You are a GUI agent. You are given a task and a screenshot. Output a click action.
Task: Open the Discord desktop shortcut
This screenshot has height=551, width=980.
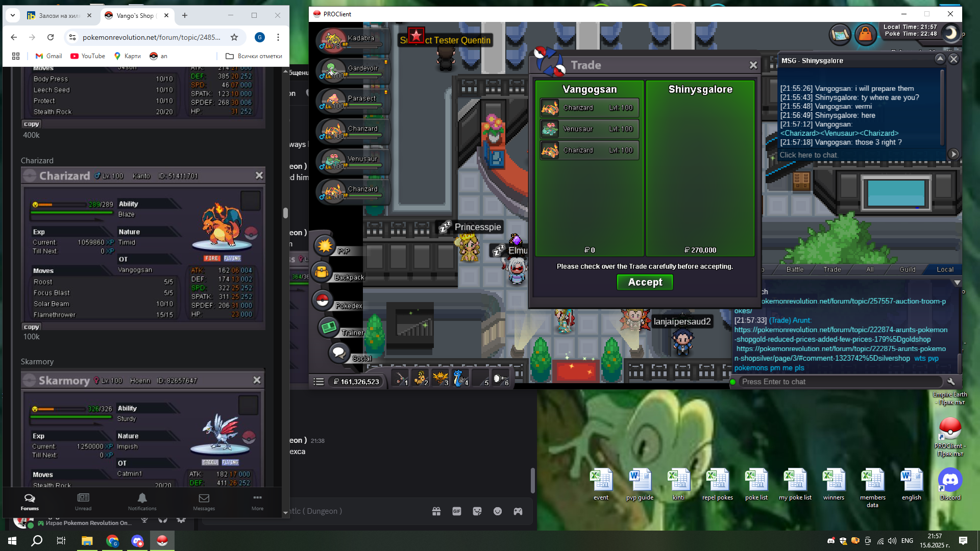coord(950,485)
